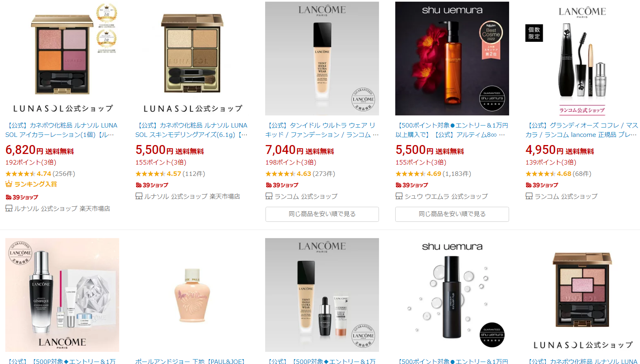Open the グランディオーズ コフレ mascara title link

tap(582, 130)
